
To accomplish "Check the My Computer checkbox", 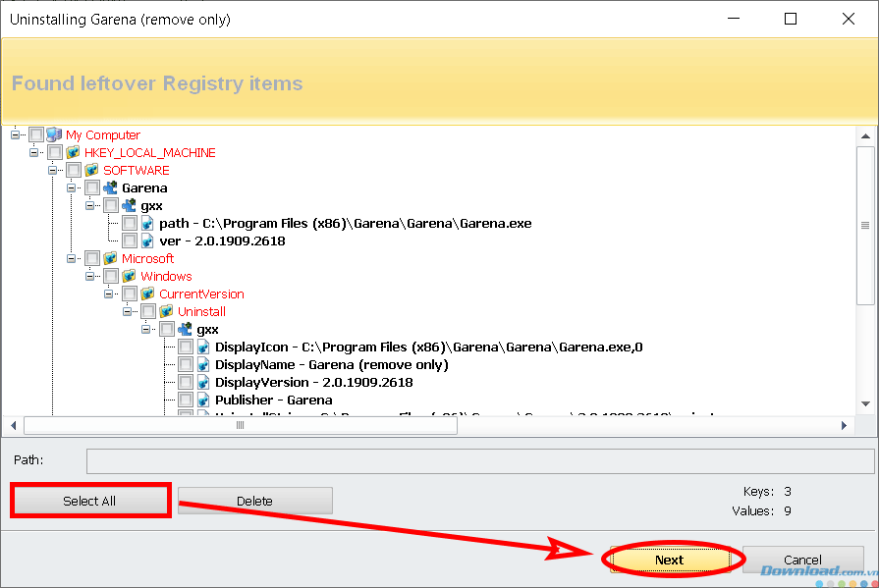I will [36, 134].
